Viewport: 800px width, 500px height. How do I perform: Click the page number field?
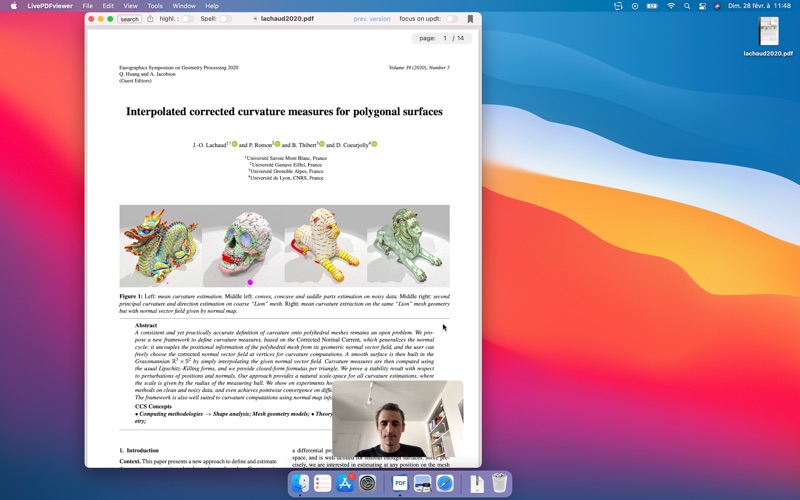[x=445, y=38]
